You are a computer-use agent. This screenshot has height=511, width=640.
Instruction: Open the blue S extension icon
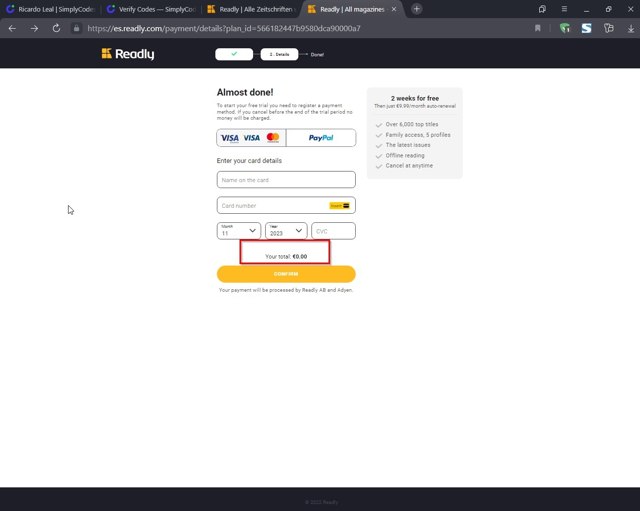click(x=587, y=28)
